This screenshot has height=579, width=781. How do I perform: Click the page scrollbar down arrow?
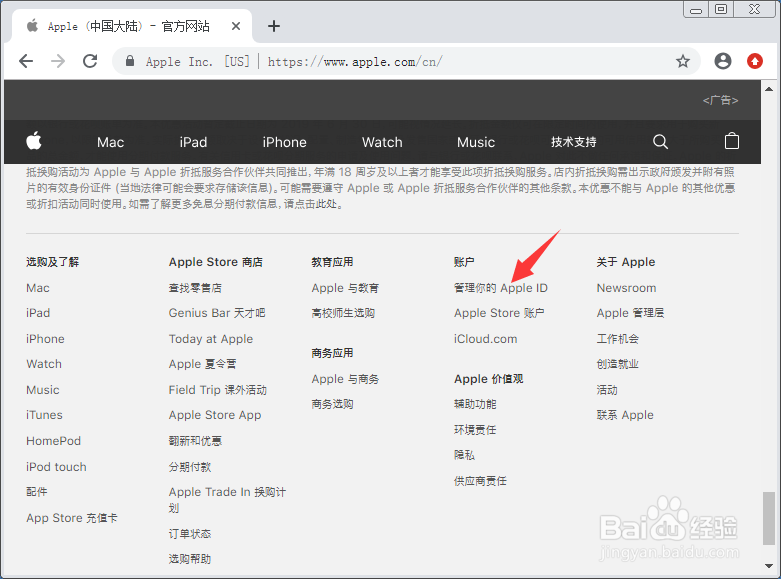tap(769, 566)
